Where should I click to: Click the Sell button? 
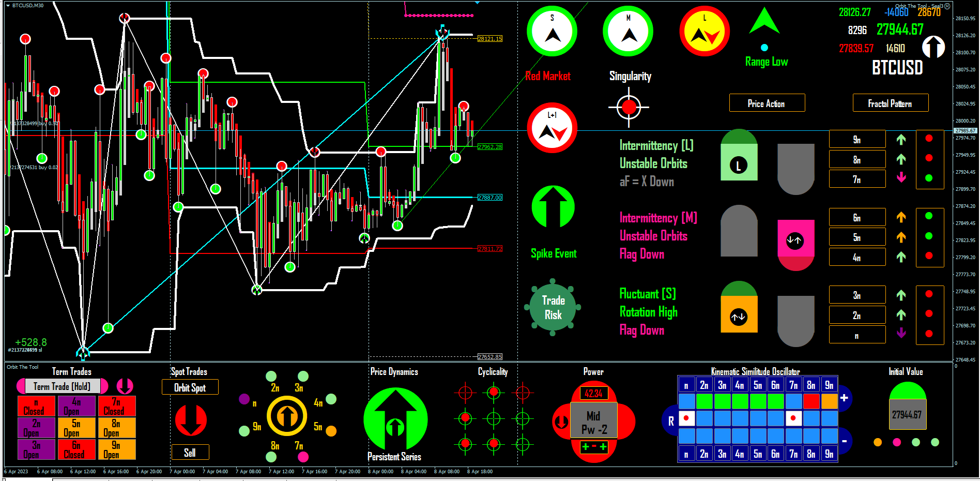pyautogui.click(x=190, y=453)
